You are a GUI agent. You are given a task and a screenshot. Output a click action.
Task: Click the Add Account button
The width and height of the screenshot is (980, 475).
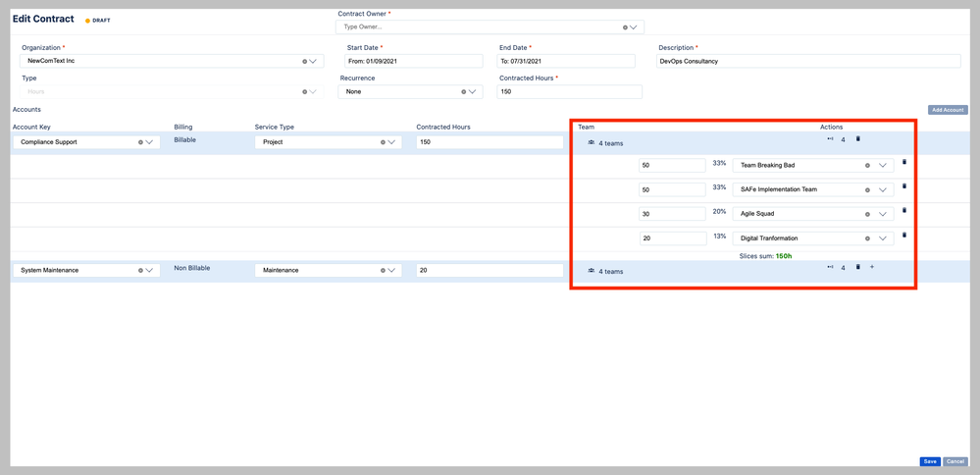[x=948, y=110]
